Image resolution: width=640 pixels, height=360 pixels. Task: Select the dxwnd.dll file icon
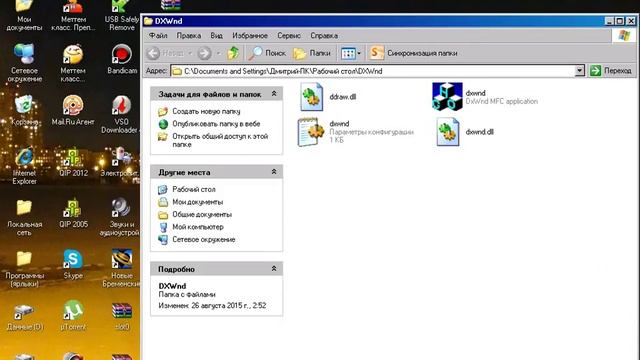(x=447, y=132)
